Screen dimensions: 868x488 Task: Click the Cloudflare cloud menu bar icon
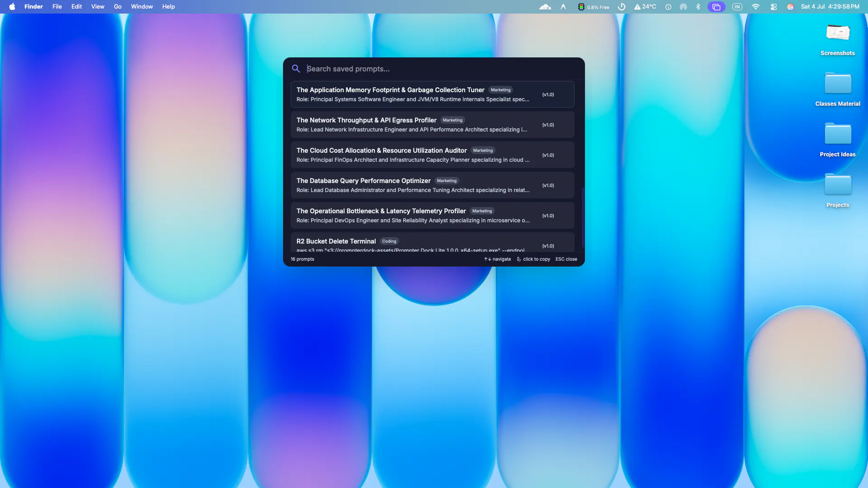pyautogui.click(x=545, y=7)
